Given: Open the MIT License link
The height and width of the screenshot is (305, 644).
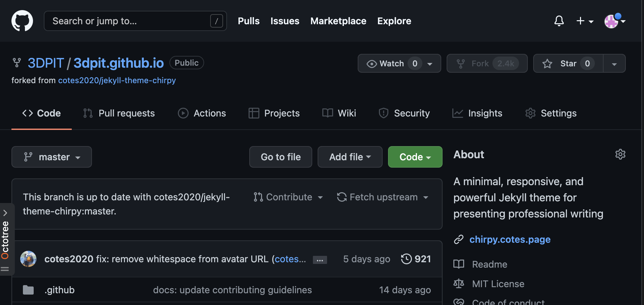Looking at the screenshot, I should 498,284.
